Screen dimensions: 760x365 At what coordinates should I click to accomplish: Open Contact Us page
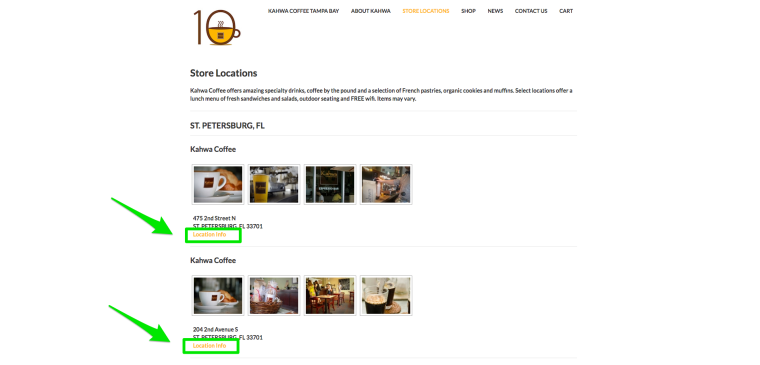[531, 11]
